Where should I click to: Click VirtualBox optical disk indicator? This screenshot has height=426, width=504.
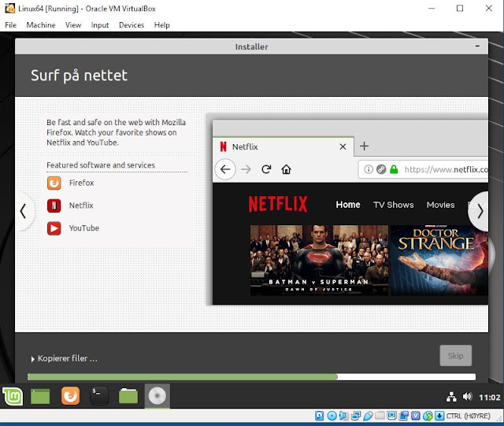[332, 416]
